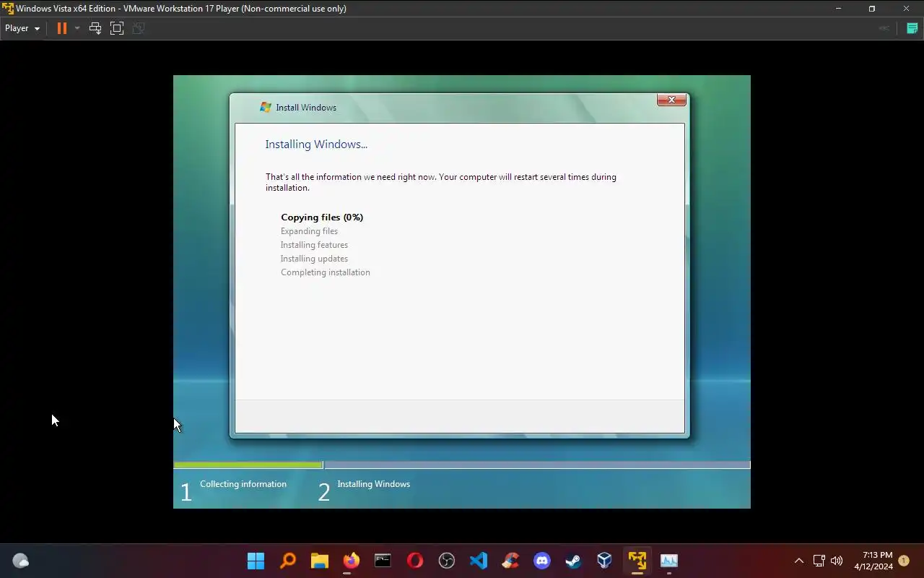Open Steam from the taskbar
Screen dimensions: 924x578
tap(573, 561)
